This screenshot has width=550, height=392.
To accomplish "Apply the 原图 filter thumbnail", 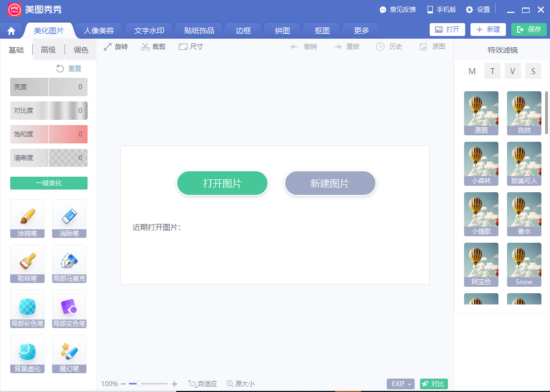I will (x=481, y=113).
